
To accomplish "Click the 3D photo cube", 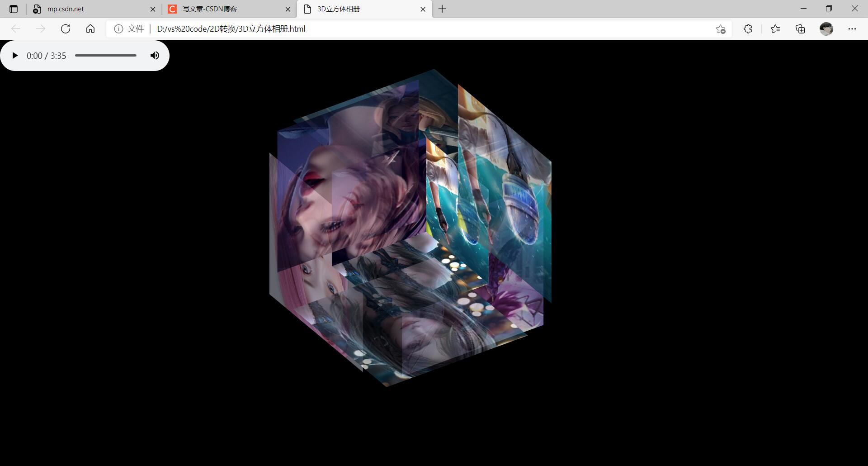I will (410, 228).
